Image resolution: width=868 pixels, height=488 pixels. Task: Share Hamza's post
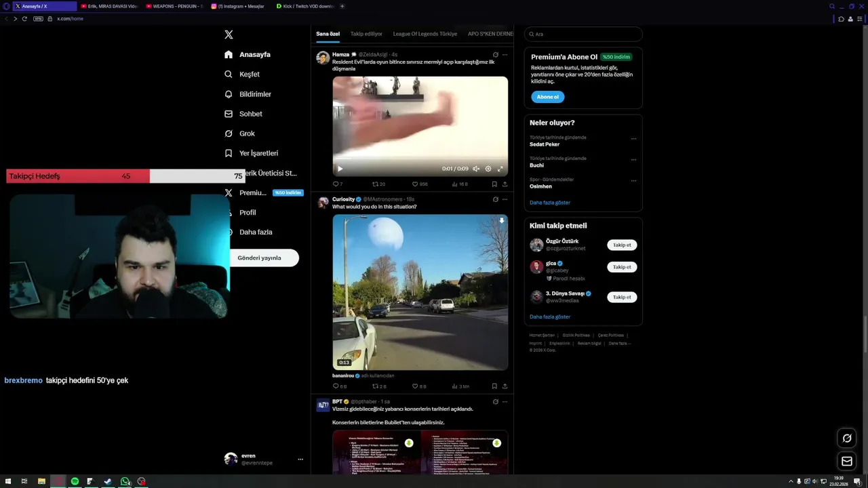click(x=505, y=184)
